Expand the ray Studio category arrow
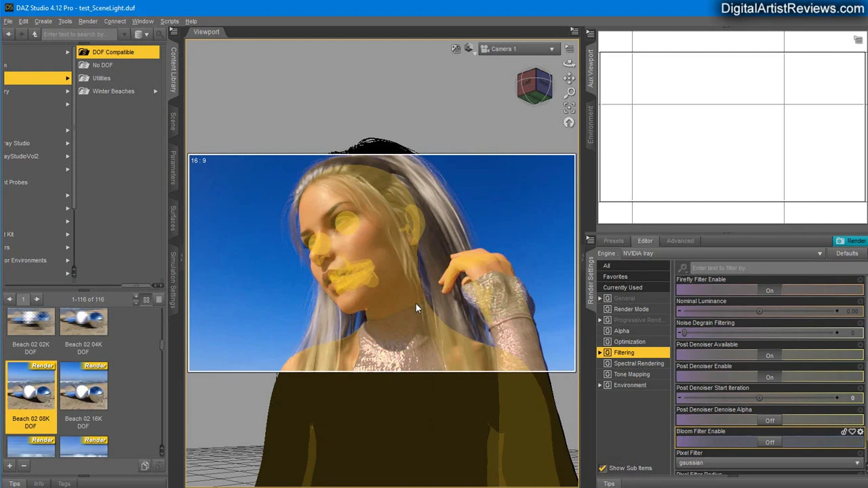Viewport: 868px width, 488px height. (67, 143)
